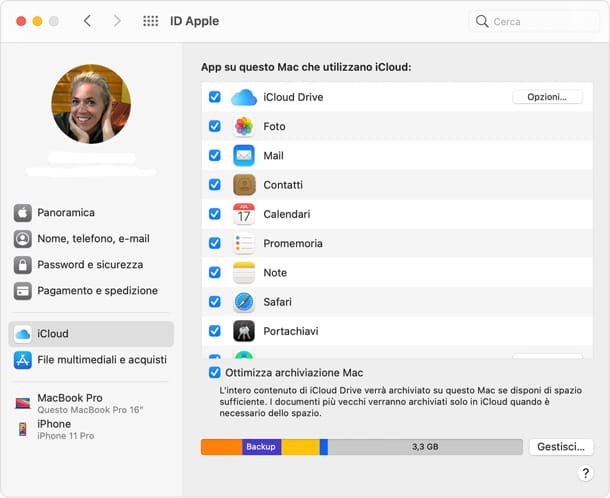This screenshot has height=498, width=610.
Task: Click the Mail envelope icon
Action: point(244,156)
